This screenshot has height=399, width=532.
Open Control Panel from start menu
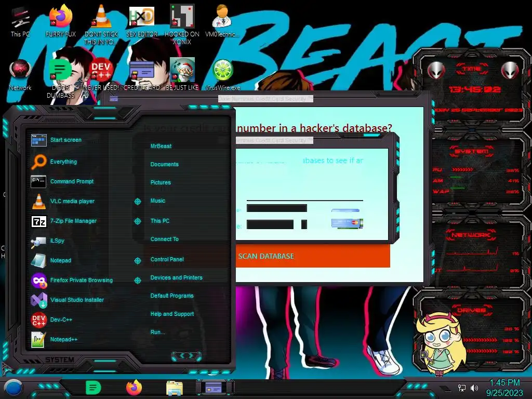click(x=167, y=259)
